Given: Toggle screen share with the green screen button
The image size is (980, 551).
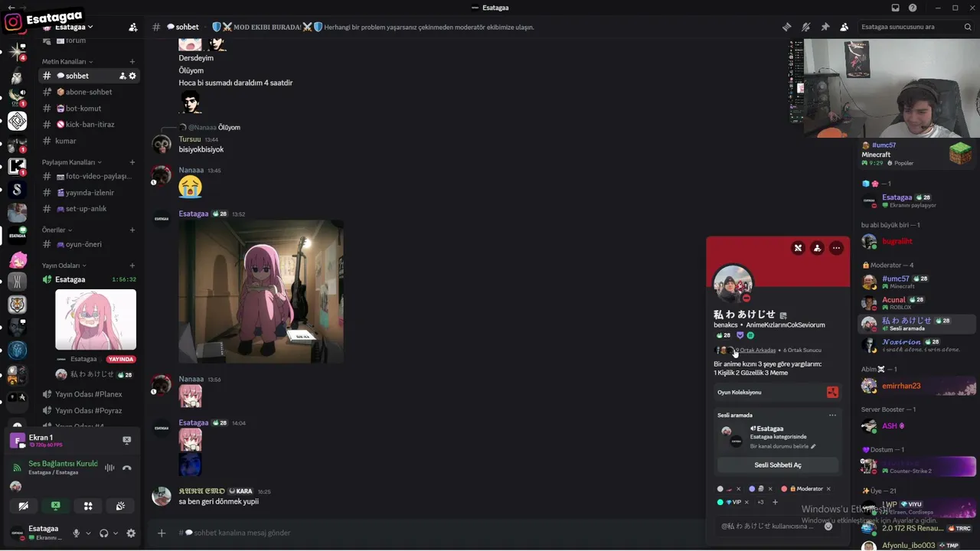Looking at the screenshot, I should pos(56,506).
